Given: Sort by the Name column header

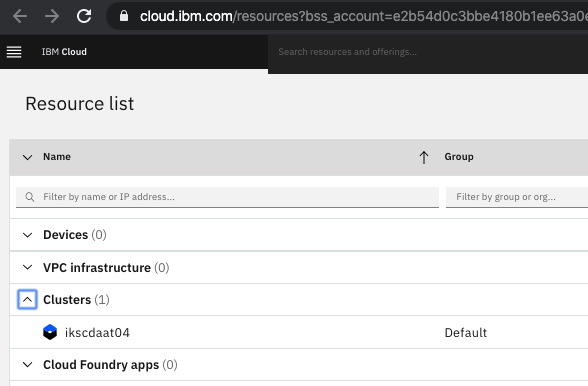Looking at the screenshot, I should (x=57, y=157).
